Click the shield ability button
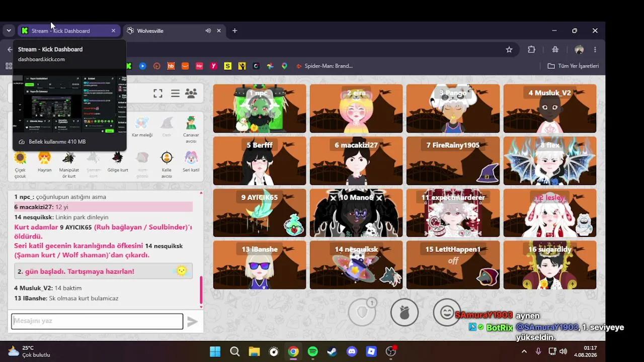Screen dimensions: 644x362 tap(362, 312)
